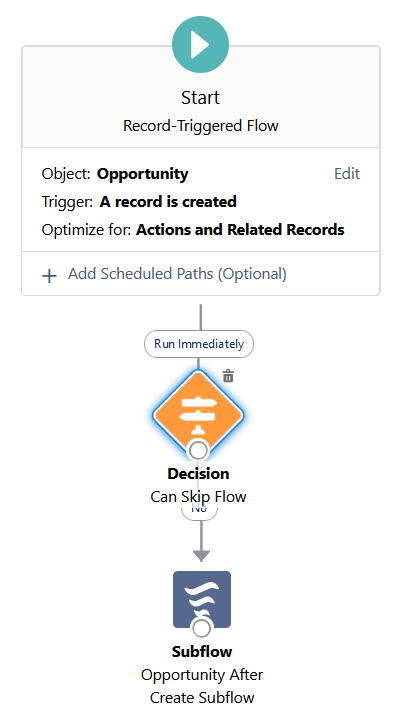410x718 pixels.
Task: Select the Run Immediately path label
Action: 199,344
